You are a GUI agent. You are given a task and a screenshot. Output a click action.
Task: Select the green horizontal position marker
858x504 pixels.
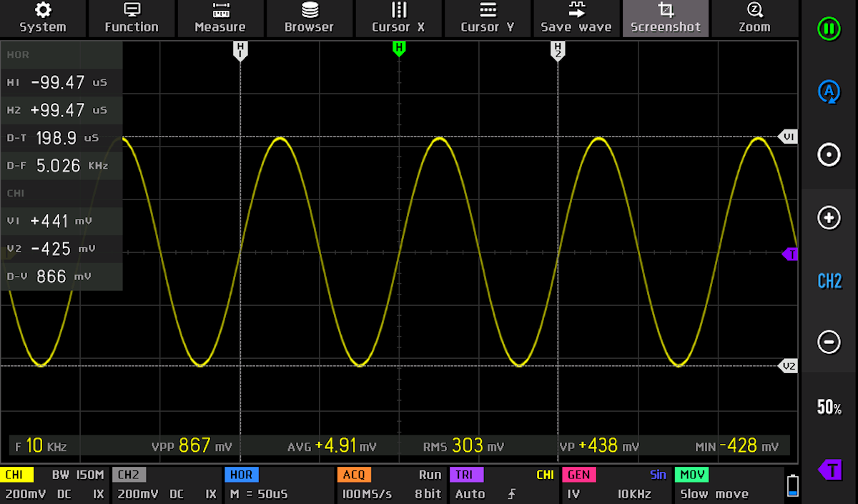399,49
